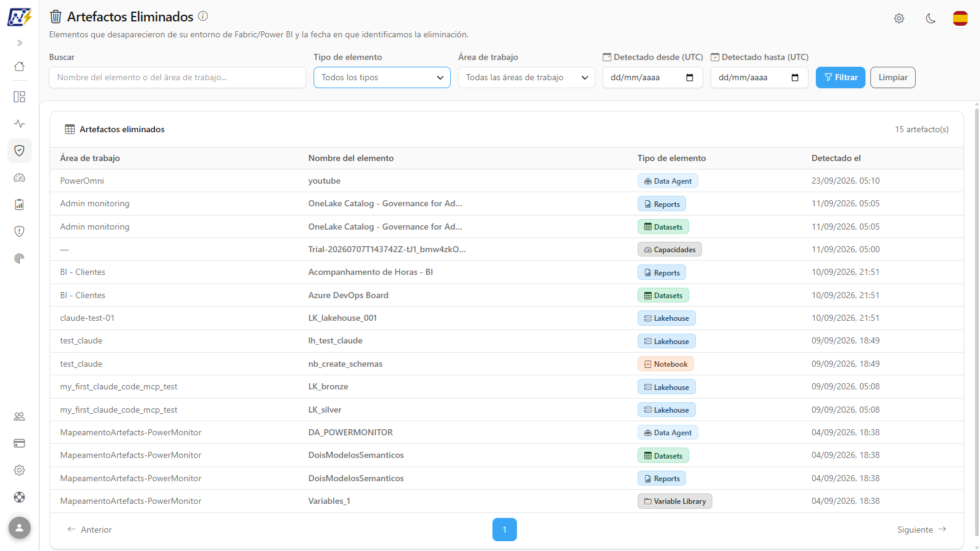The height and width of the screenshot is (551, 980).
Task: Open the home icon in sidebar
Action: coord(20,66)
